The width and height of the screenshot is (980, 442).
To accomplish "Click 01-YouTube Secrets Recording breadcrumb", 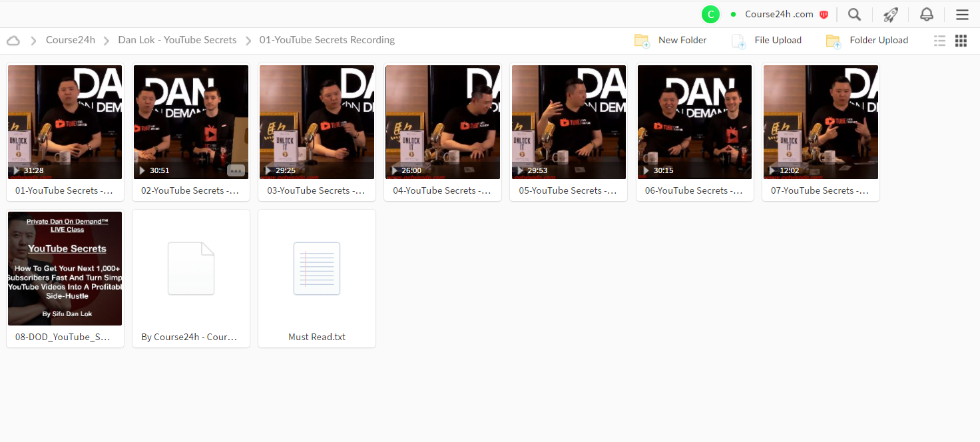I will [x=327, y=40].
